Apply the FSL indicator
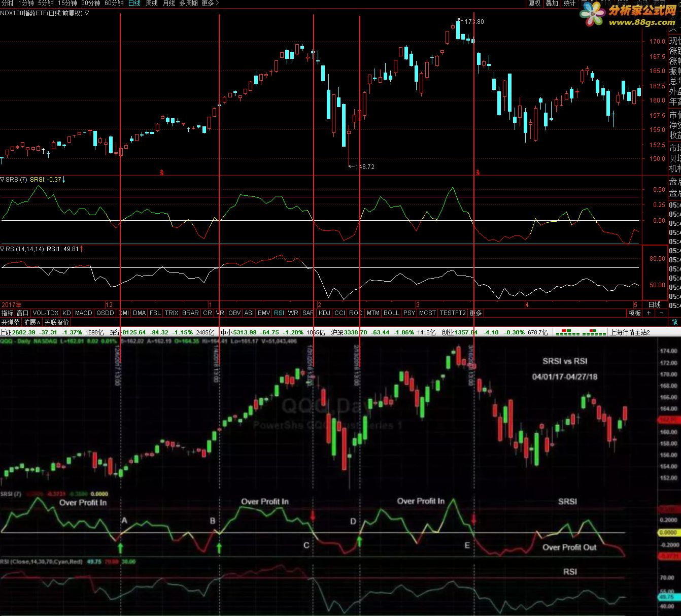Image resolution: width=681 pixels, height=616 pixels. coord(155,313)
